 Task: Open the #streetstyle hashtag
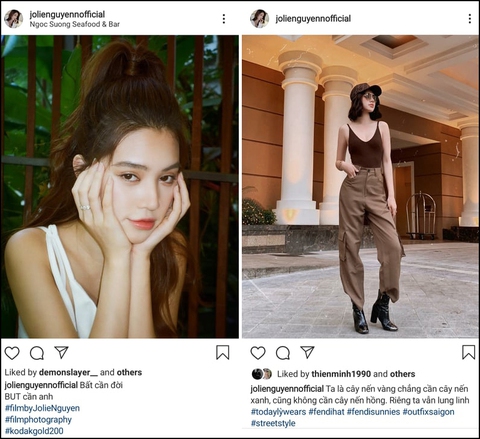click(x=273, y=423)
